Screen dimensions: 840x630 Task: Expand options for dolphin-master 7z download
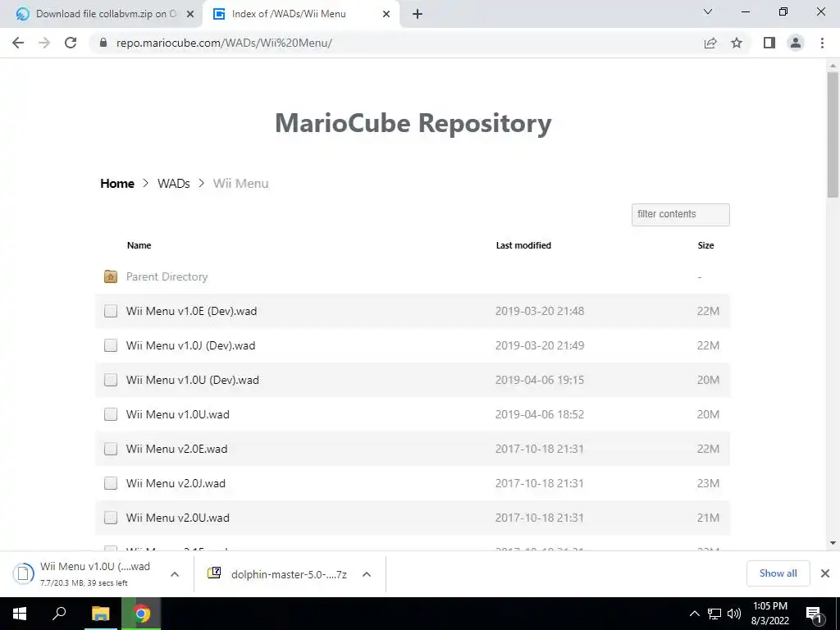coord(367,573)
